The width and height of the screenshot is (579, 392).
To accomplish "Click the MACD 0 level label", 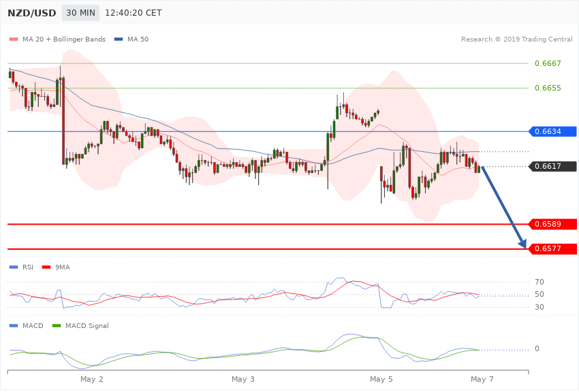I will pyautogui.click(x=537, y=348).
